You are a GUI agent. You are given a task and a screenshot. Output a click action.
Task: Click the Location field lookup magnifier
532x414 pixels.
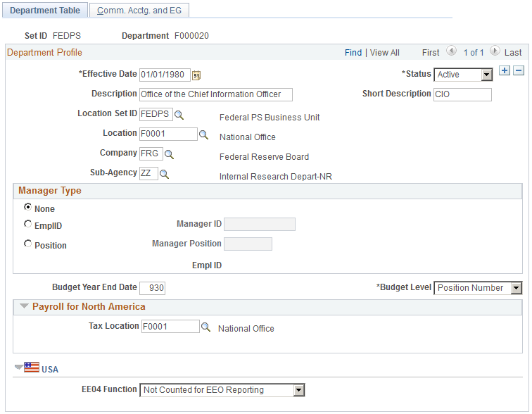pos(203,134)
